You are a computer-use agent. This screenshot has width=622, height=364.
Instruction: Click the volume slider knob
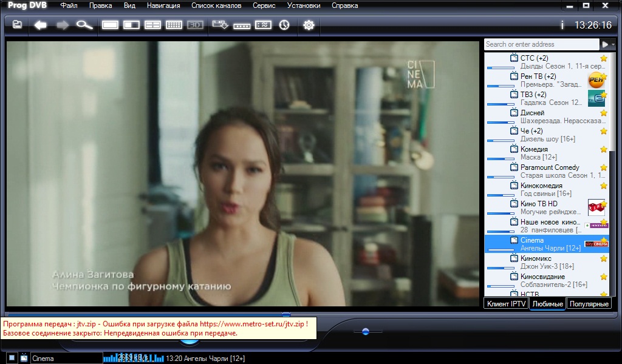coord(365,331)
